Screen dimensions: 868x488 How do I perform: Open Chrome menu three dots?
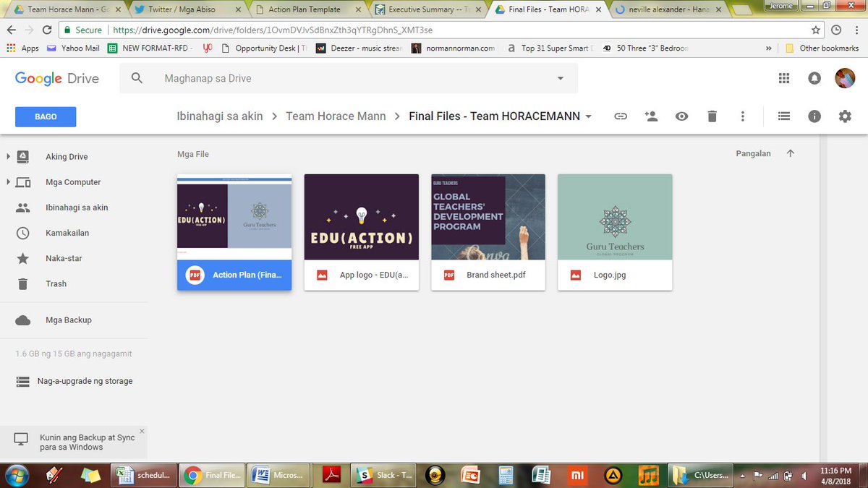(857, 30)
